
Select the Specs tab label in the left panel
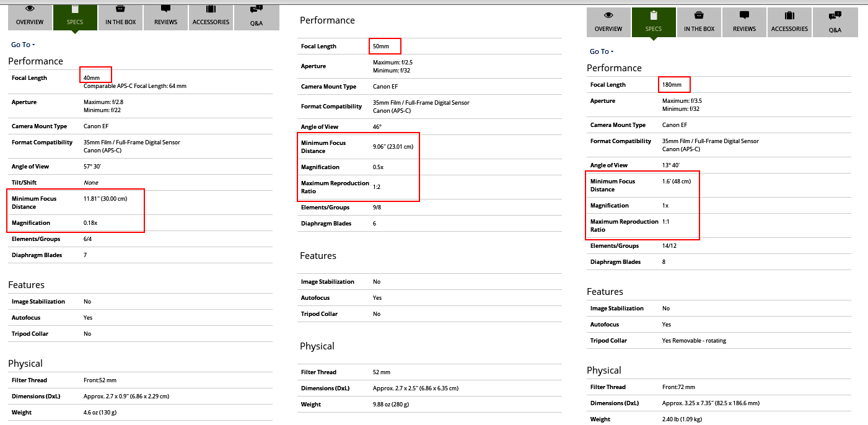tap(74, 22)
